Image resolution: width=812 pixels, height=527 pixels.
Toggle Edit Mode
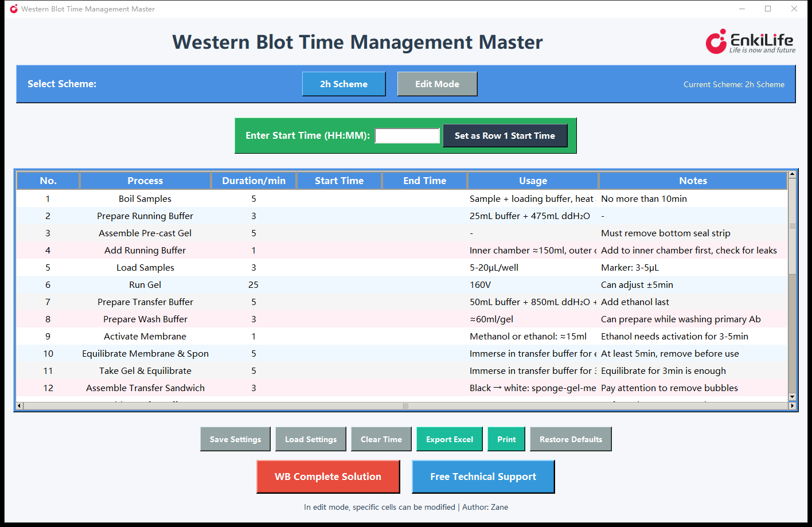click(437, 84)
